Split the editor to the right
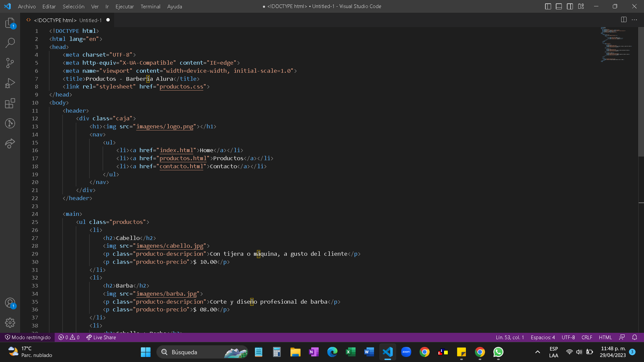The height and width of the screenshot is (362, 644). pos(624,20)
